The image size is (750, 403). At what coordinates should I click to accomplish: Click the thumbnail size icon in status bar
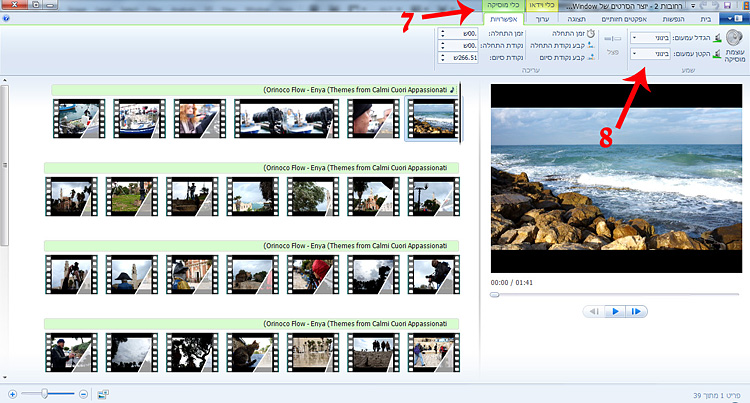tap(103, 394)
